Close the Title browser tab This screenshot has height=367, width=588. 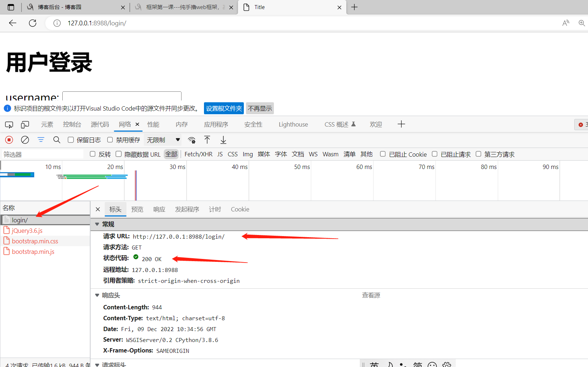pyautogui.click(x=339, y=7)
